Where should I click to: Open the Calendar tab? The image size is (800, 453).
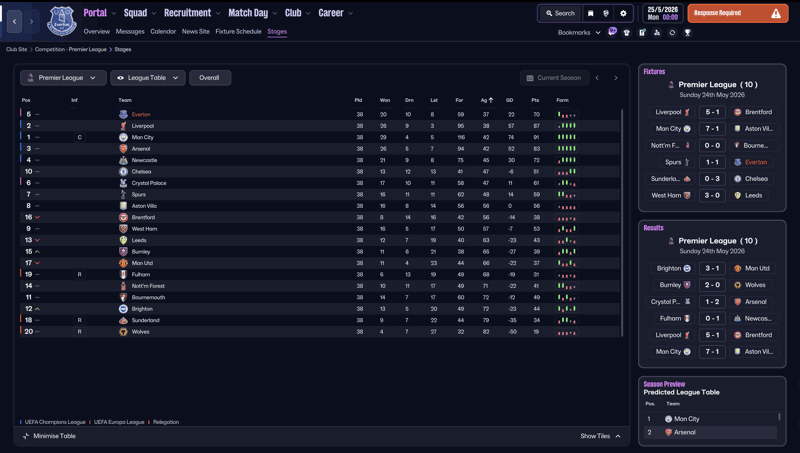pos(163,32)
